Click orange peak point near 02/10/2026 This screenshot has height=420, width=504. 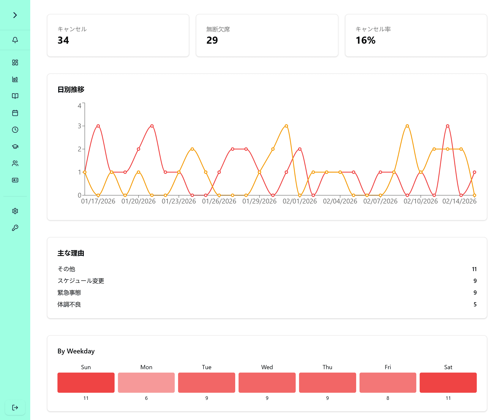(x=407, y=126)
